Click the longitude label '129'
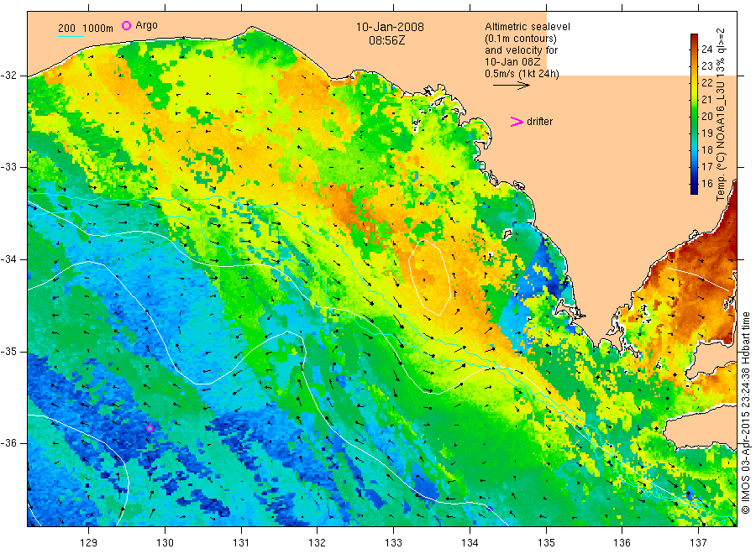This screenshot has width=756, height=554. [x=89, y=542]
